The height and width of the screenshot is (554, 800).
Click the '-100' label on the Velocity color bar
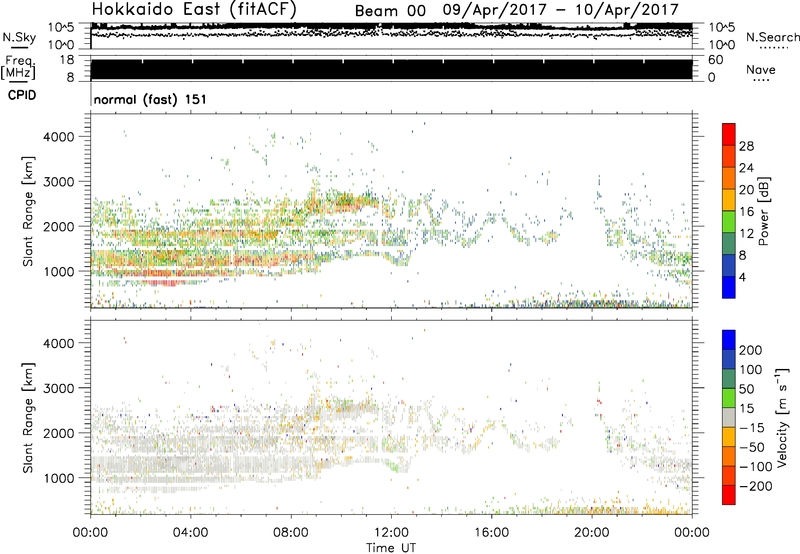tap(756, 467)
